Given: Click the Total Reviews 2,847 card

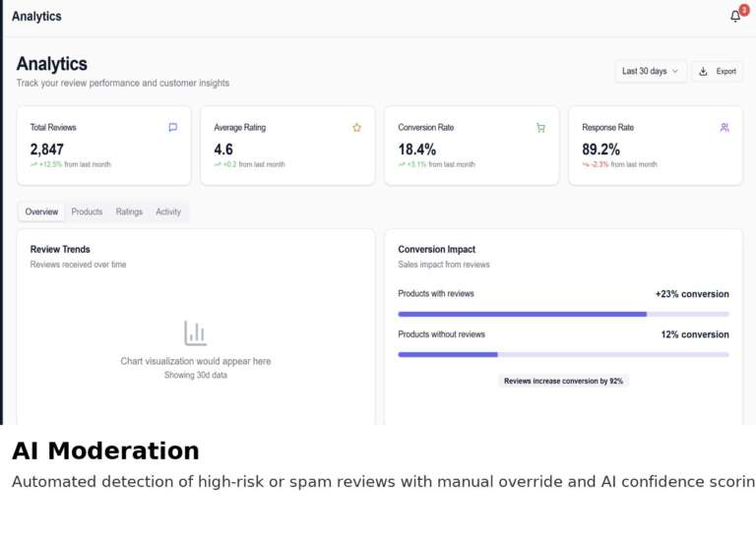Looking at the screenshot, I should 103,146.
